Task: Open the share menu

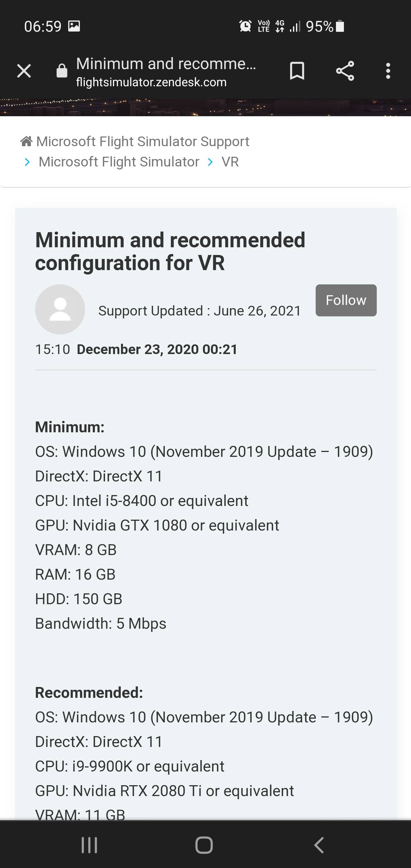Action: (345, 71)
